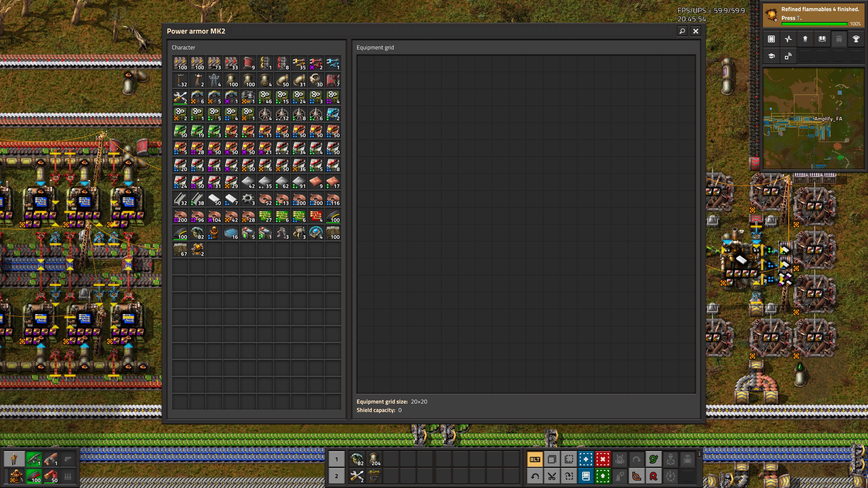Select the submachine gun weapon slot
Screen dimensions: 868x488
click(34, 460)
